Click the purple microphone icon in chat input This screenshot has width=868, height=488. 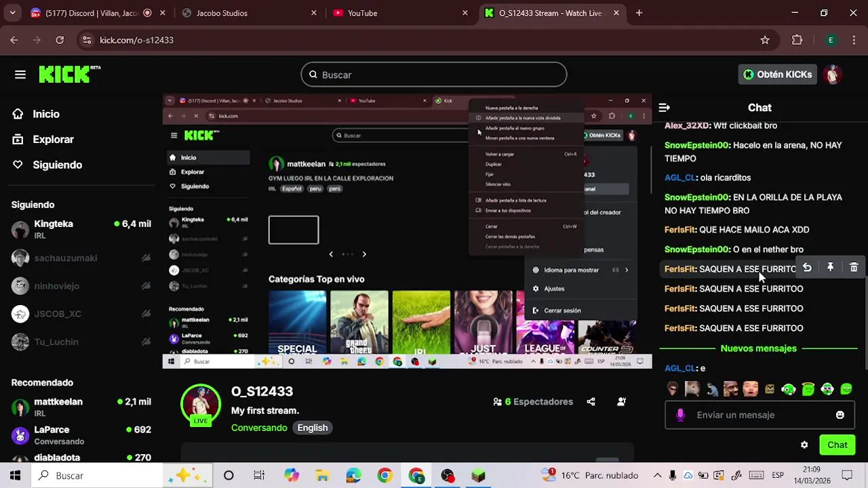pyautogui.click(x=681, y=415)
